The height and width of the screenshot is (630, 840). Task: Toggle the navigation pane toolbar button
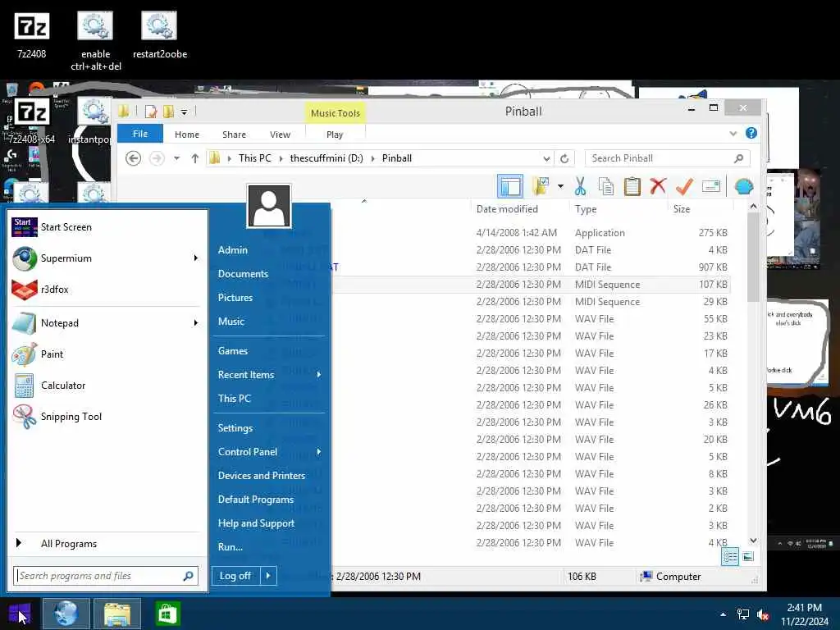click(x=510, y=186)
